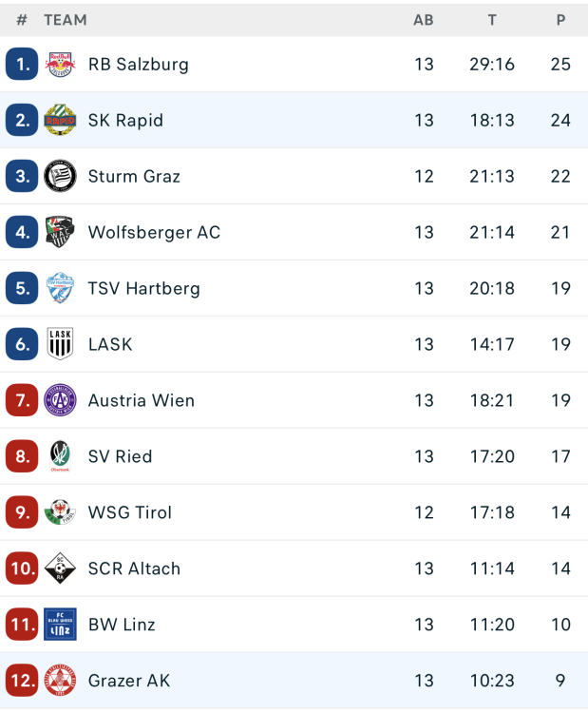The height and width of the screenshot is (713, 588).
Task: Click the Austria Wien purple crest
Action: click(60, 400)
